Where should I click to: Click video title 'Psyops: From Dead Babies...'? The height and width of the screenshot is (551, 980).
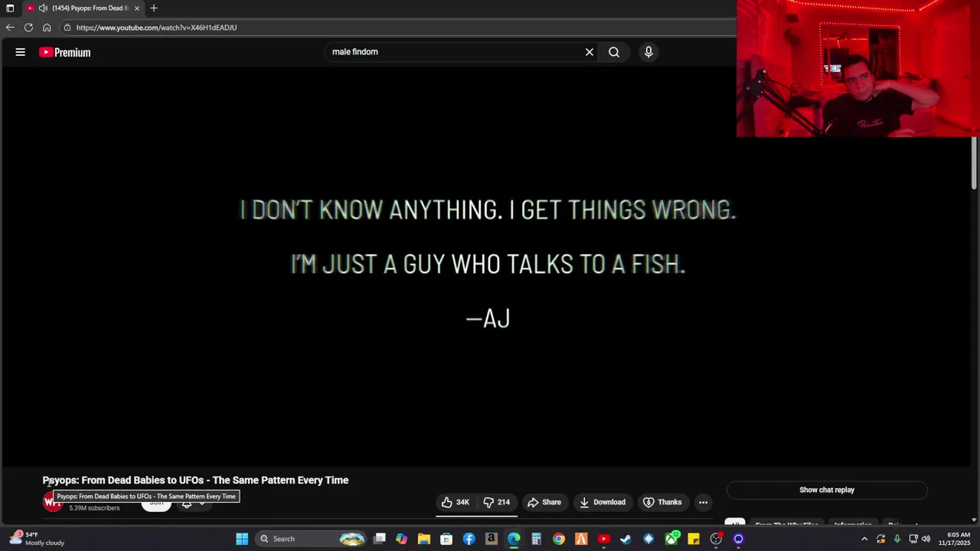coord(195,480)
